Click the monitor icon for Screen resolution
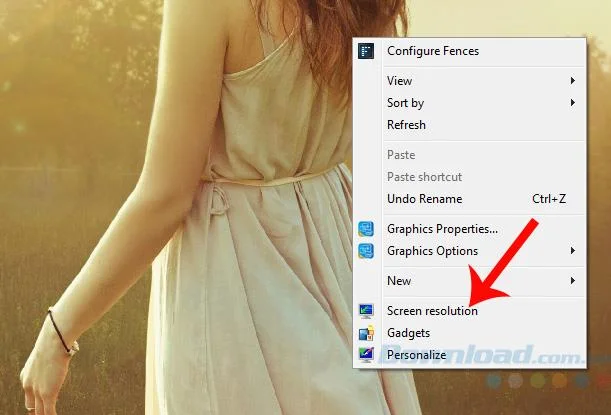 pyautogui.click(x=367, y=311)
